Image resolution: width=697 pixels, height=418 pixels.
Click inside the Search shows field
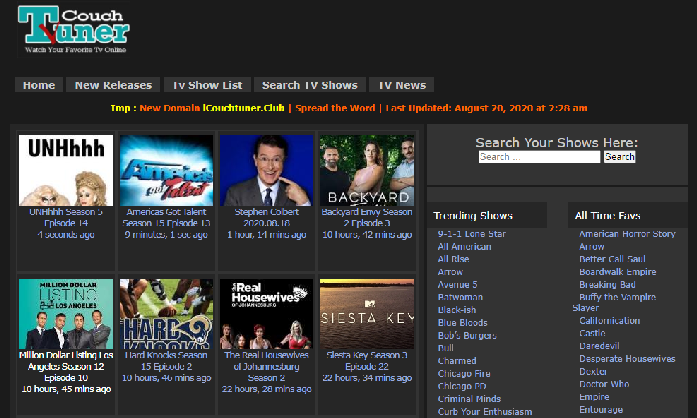click(539, 157)
